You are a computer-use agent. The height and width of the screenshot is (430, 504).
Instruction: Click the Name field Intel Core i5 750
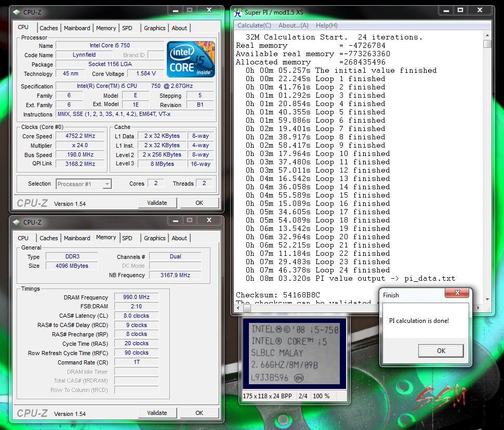click(110, 46)
